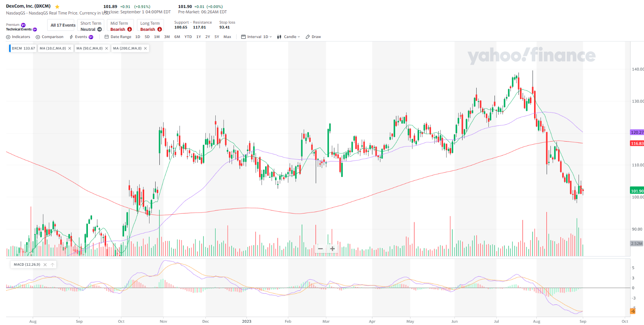
Task: Set chart range to 3M
Action: [x=167, y=37]
